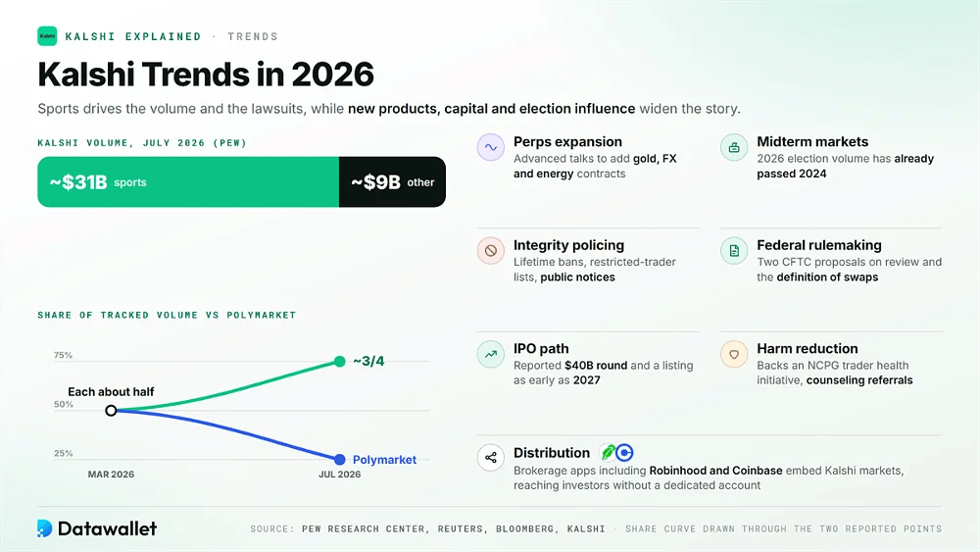The width and height of the screenshot is (980, 552).
Task: Click the TRENDS breadcrumb label
Action: pos(253,36)
